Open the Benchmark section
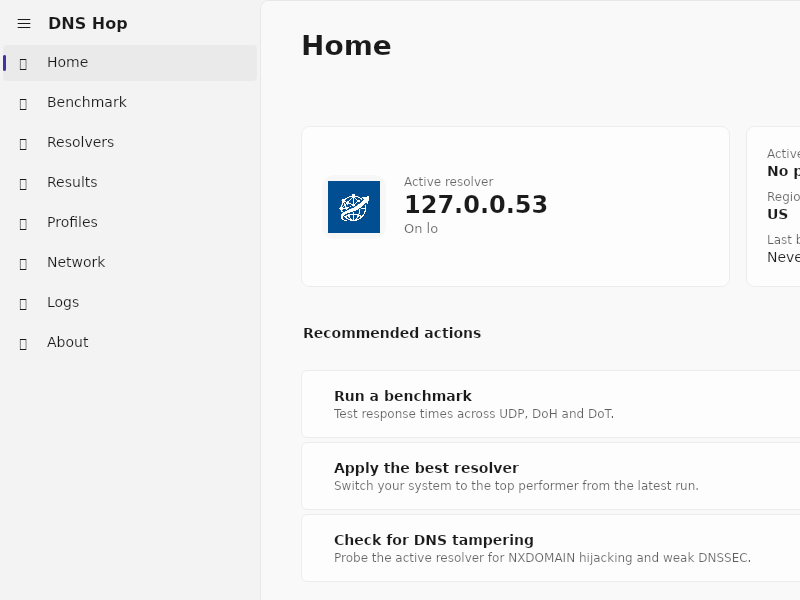This screenshot has width=800, height=600. tap(130, 103)
